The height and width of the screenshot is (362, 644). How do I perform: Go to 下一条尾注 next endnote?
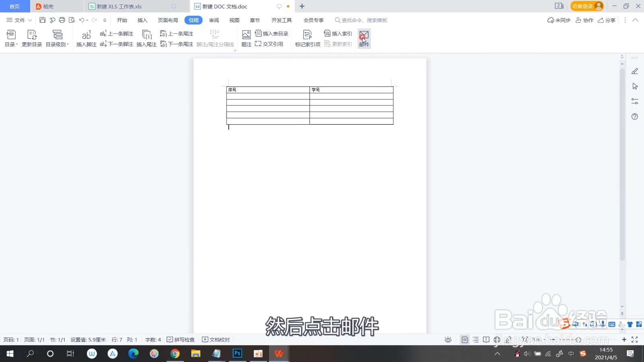pyautogui.click(x=176, y=44)
